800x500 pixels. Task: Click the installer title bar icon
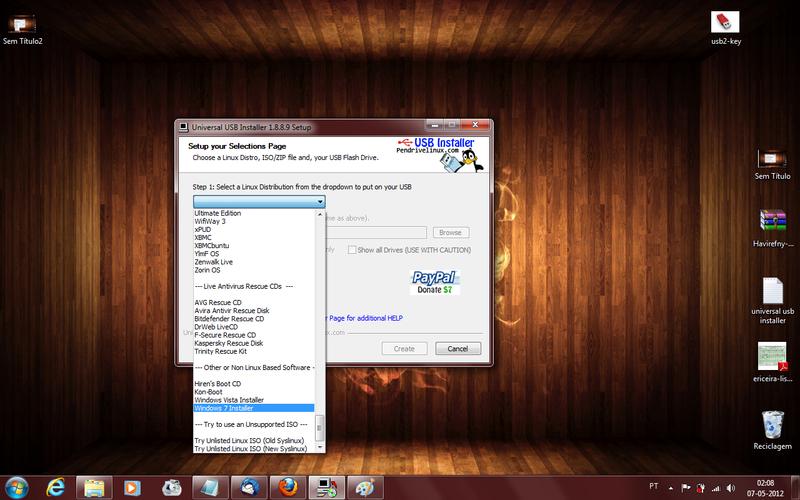pyautogui.click(x=183, y=127)
